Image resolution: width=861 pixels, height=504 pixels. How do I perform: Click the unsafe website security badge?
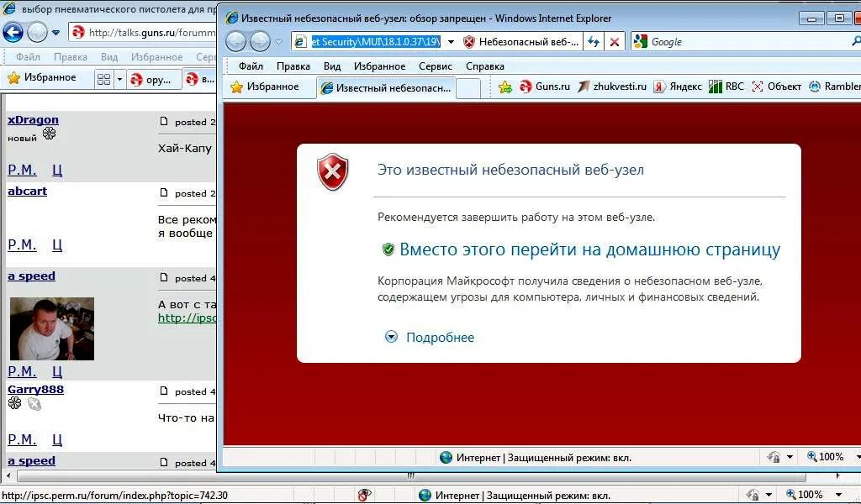(521, 42)
